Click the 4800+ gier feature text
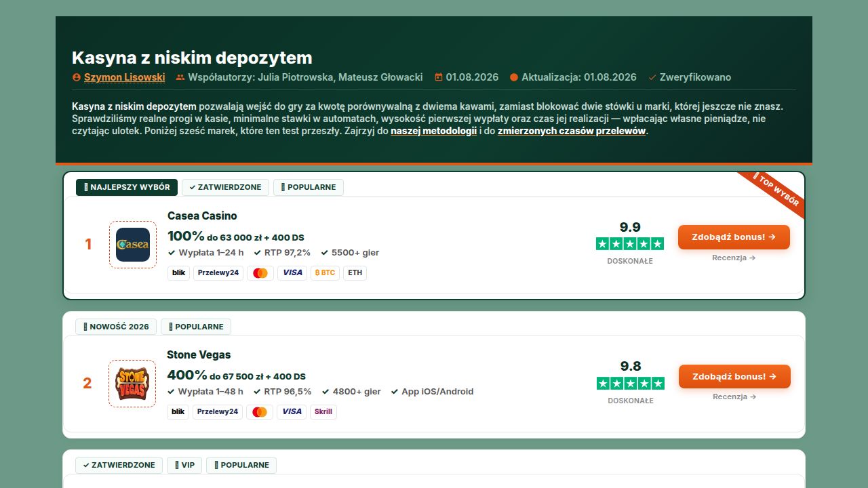The width and height of the screenshot is (868, 488). tap(351, 392)
